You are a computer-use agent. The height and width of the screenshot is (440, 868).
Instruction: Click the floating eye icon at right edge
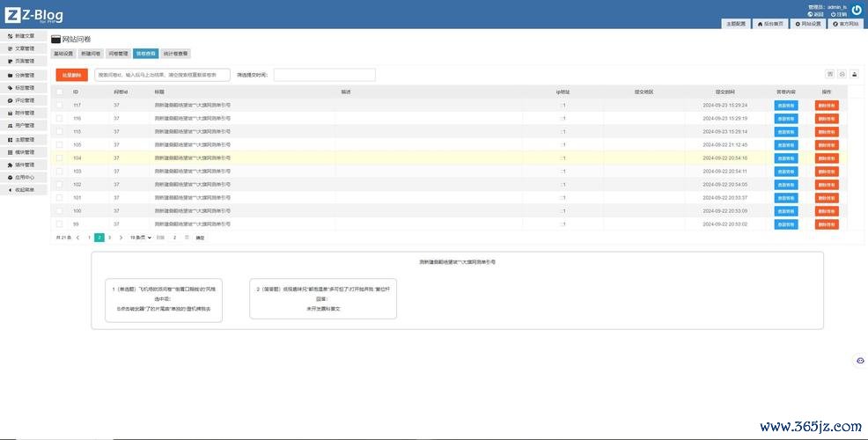pos(860,360)
